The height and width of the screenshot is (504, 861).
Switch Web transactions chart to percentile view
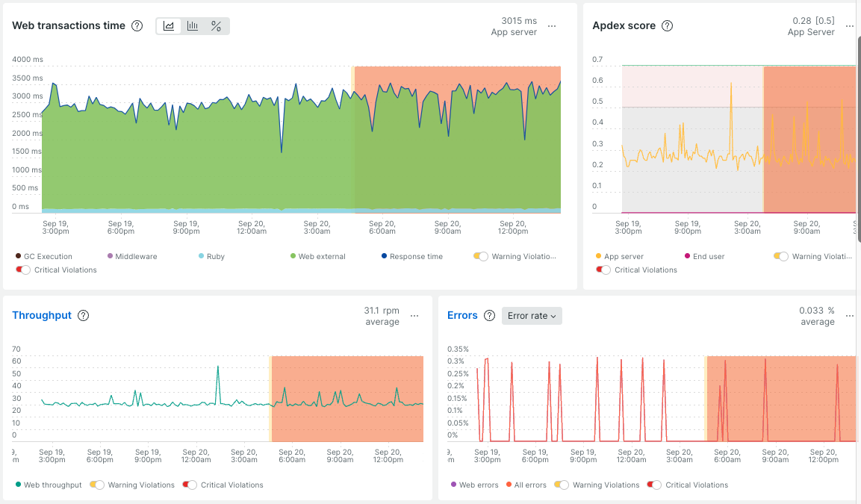[216, 26]
